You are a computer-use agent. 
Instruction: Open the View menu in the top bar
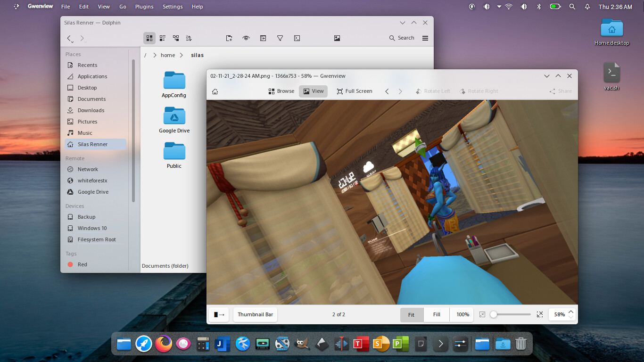point(104,7)
